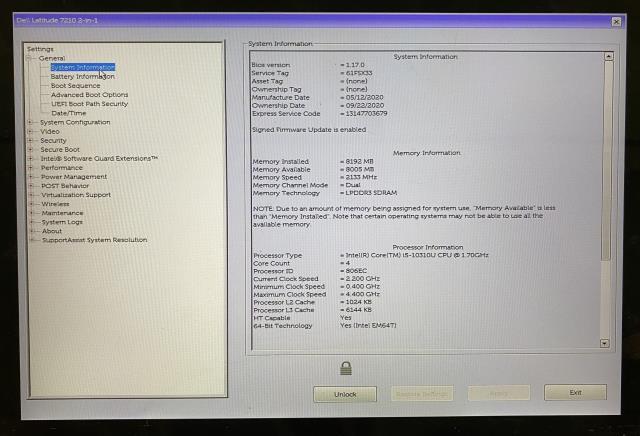
Task: Select the System Logs category
Action: tap(62, 222)
